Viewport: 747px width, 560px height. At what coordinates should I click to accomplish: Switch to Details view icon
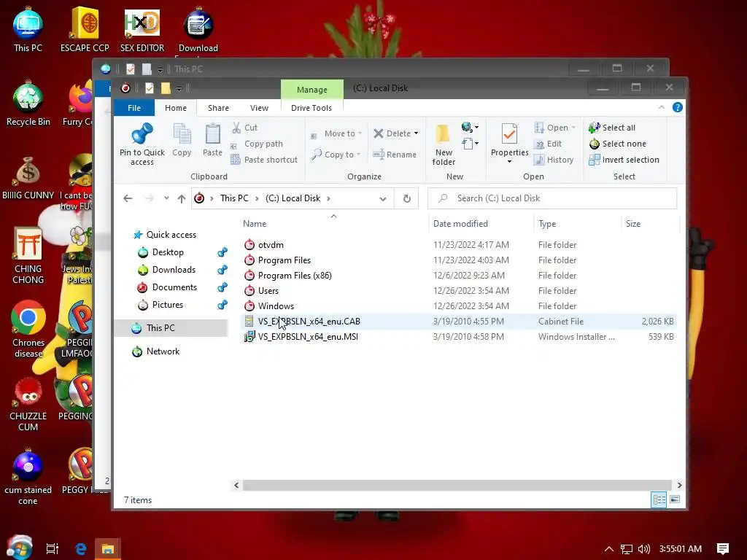coord(659,499)
